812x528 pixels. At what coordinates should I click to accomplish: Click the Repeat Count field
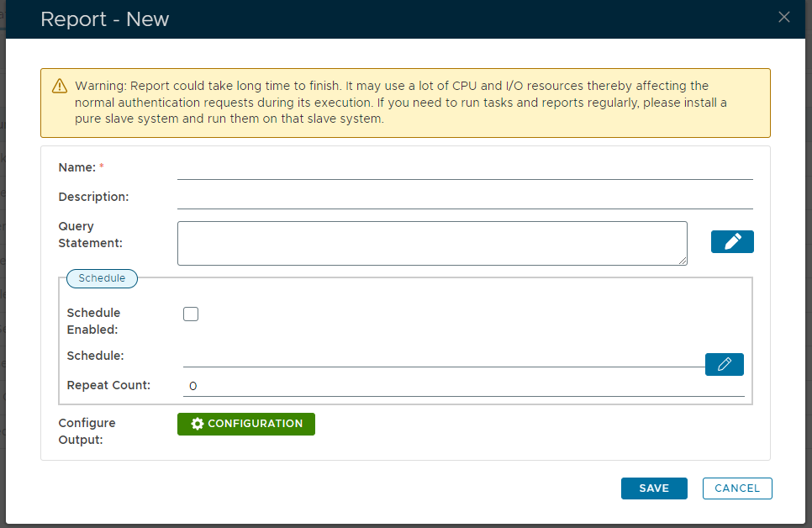463,386
